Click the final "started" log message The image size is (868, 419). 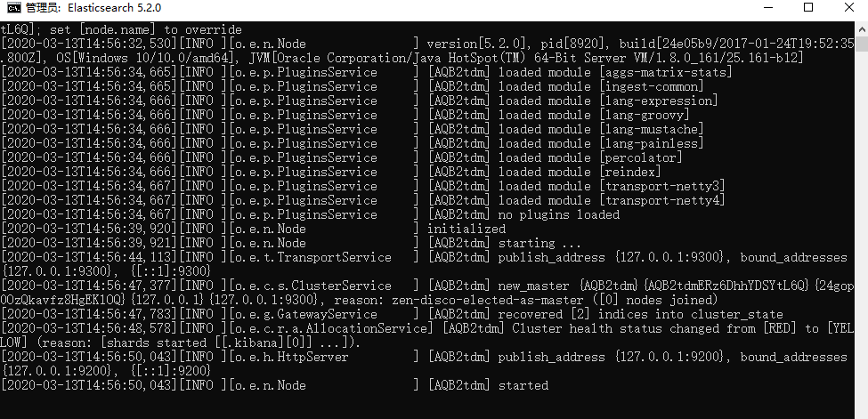pos(523,385)
